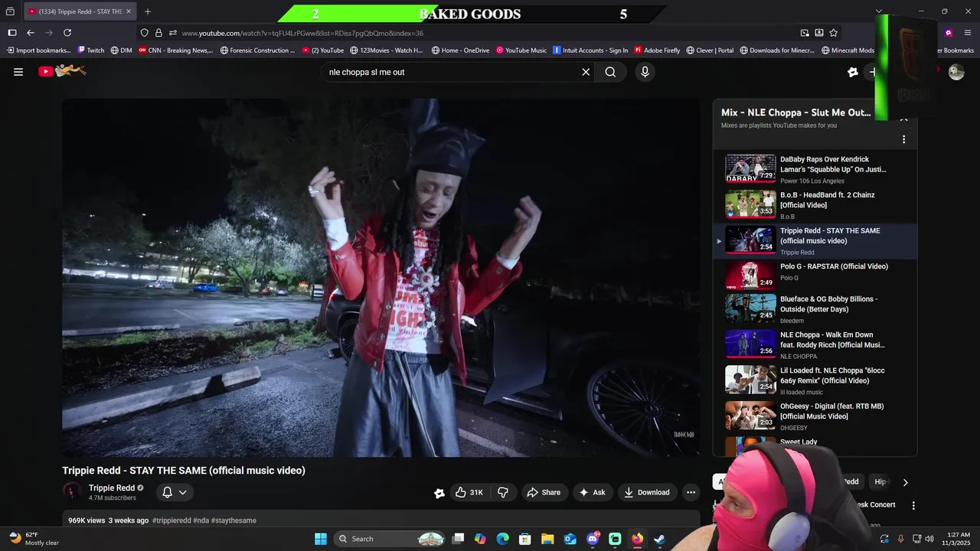Open the Windows Start menu

click(321, 539)
